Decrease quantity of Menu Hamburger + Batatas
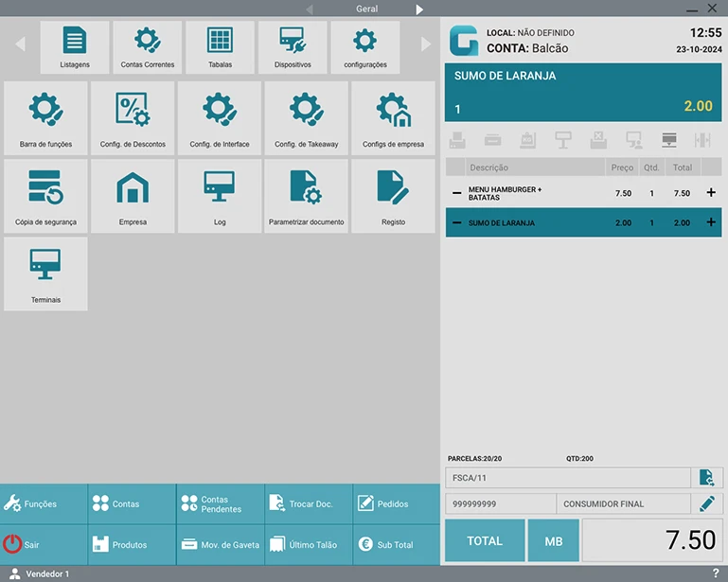This screenshot has height=582, width=728. pyautogui.click(x=457, y=193)
